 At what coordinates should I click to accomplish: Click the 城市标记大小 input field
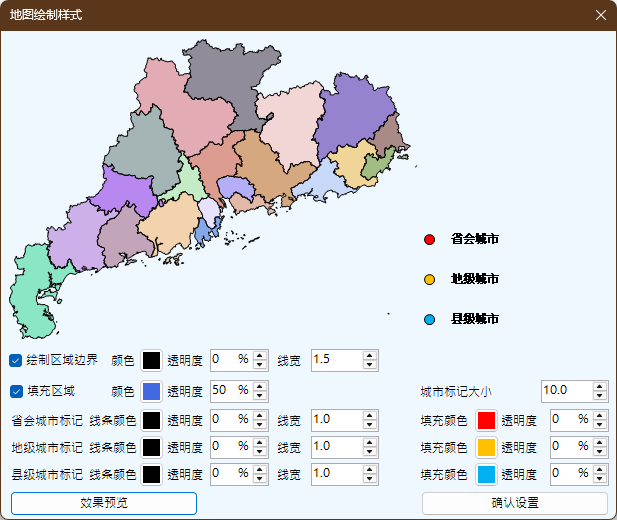(x=565, y=390)
